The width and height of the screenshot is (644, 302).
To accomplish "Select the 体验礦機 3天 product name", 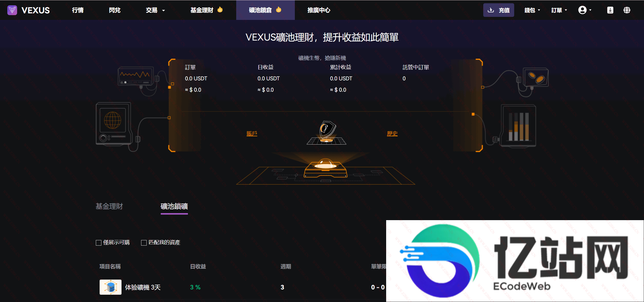I will (143, 287).
